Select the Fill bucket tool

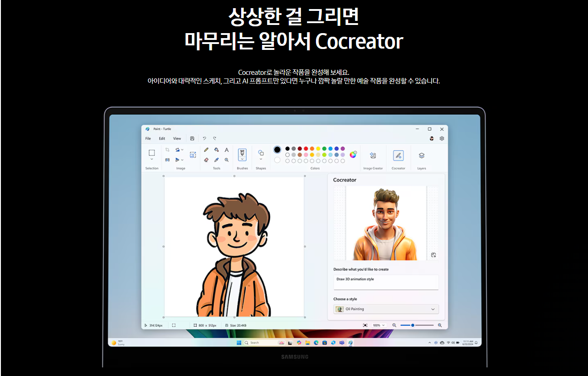[217, 150]
